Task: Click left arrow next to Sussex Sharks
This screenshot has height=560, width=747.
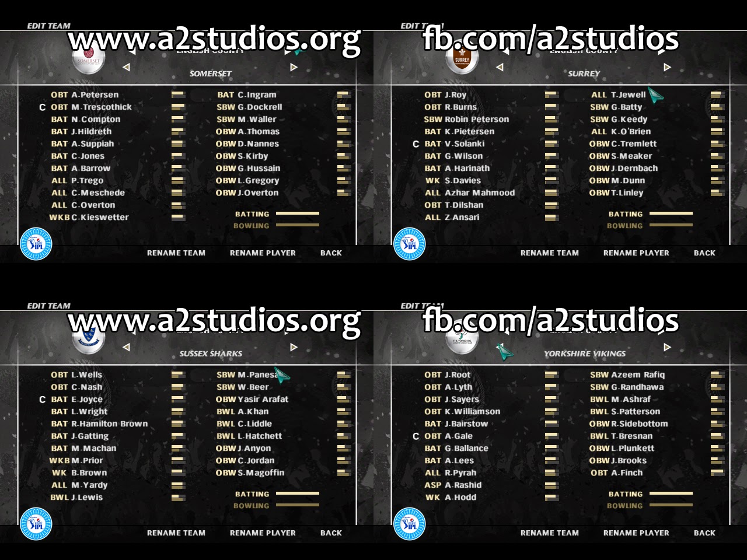Action: (x=126, y=347)
